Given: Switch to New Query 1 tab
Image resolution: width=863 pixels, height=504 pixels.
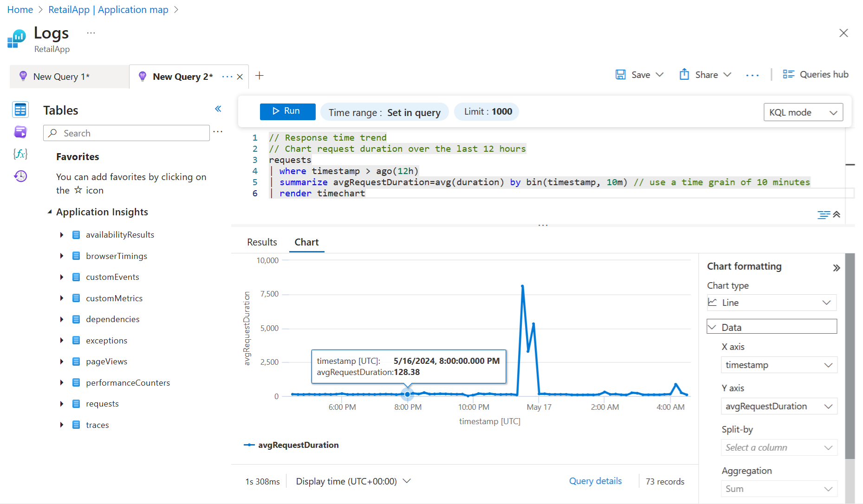Looking at the screenshot, I should 61,77.
